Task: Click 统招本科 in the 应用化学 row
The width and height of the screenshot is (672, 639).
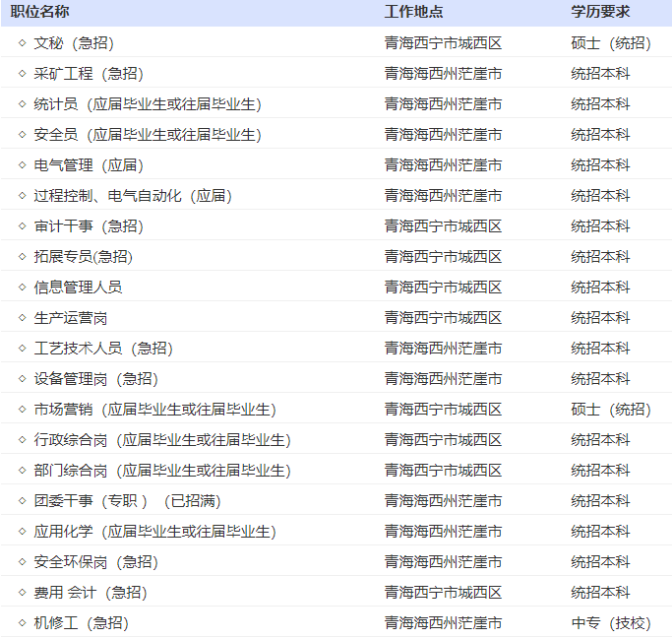Action: click(x=600, y=532)
